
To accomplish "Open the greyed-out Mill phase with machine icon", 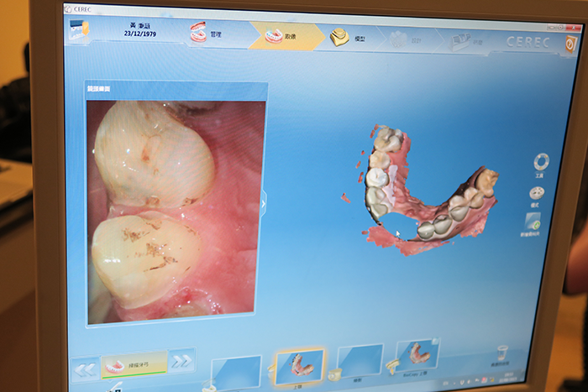I will pyautogui.click(x=465, y=42).
